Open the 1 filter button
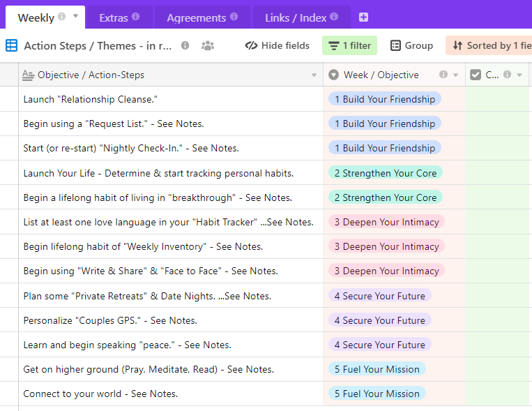 pyautogui.click(x=349, y=45)
